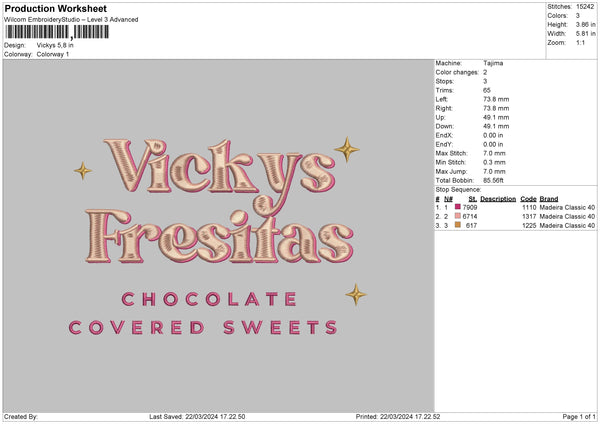
Task: Click the gold color swatch for thread 617
Action: click(x=458, y=225)
